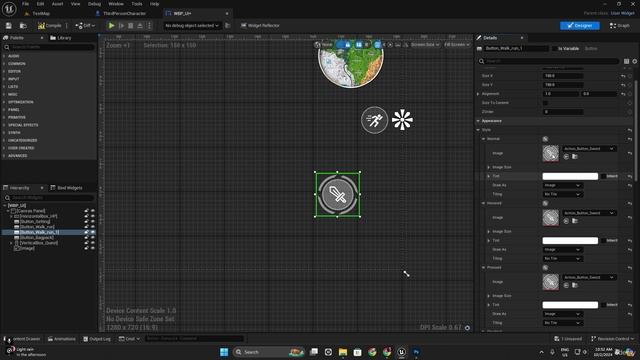Switch to Graph mode

pyautogui.click(x=620, y=26)
